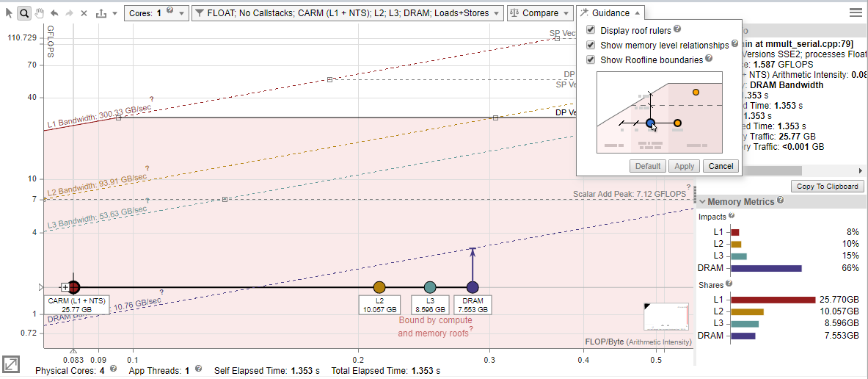Collapse the Memory Metrics section
The image size is (868, 379).
point(702,202)
